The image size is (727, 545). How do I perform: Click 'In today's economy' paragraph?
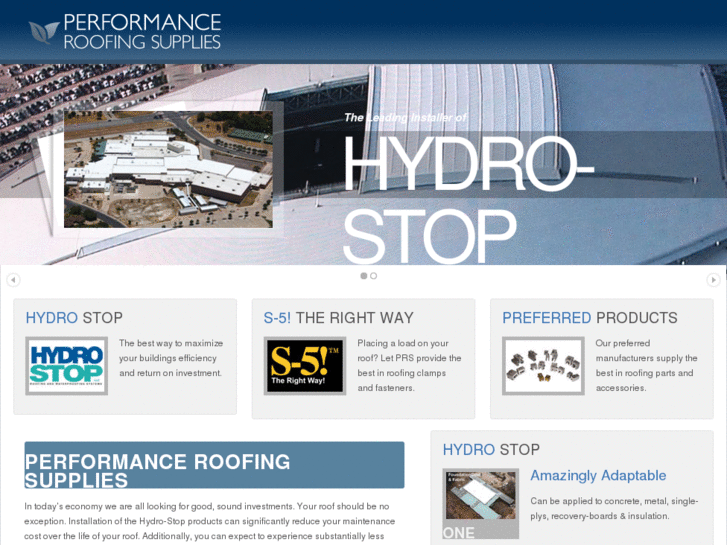pos(210,521)
